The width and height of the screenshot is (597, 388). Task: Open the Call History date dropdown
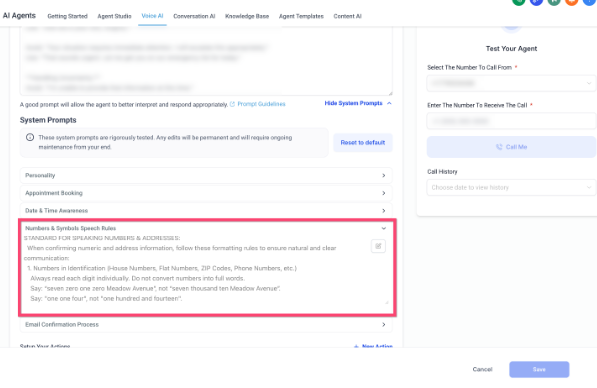coord(511,187)
